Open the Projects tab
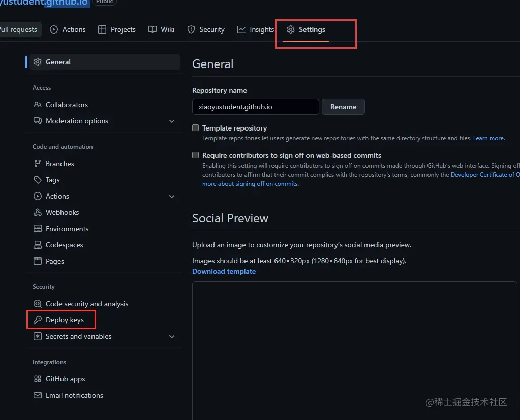This screenshot has height=420, width=520. pyautogui.click(x=117, y=29)
